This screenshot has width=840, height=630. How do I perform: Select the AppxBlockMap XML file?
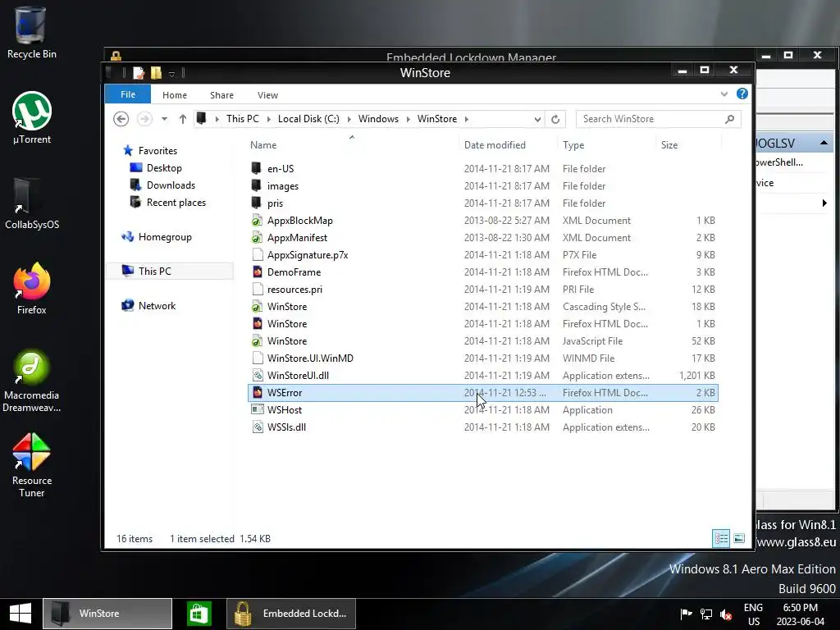tap(482, 220)
